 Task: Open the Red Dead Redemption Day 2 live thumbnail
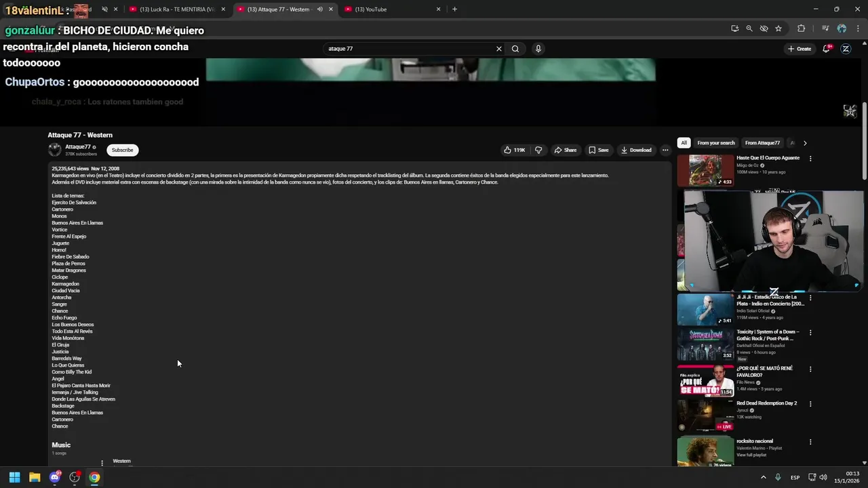705,415
